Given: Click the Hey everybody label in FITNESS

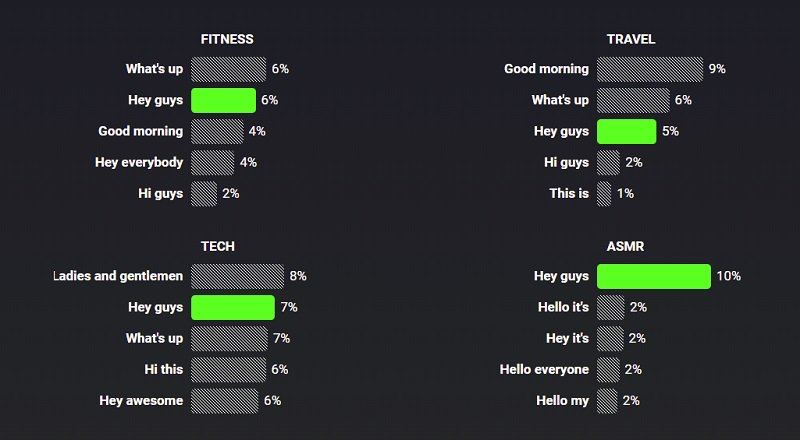Looking at the screenshot, I should pos(139,162).
